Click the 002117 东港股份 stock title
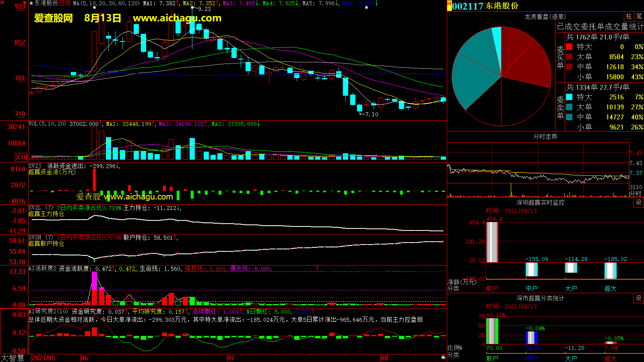Viewport: 644px width, 362px height. coord(485,6)
